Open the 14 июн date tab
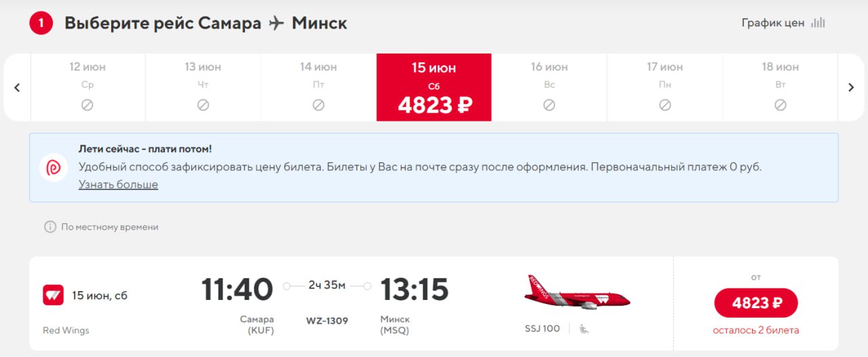 319,88
